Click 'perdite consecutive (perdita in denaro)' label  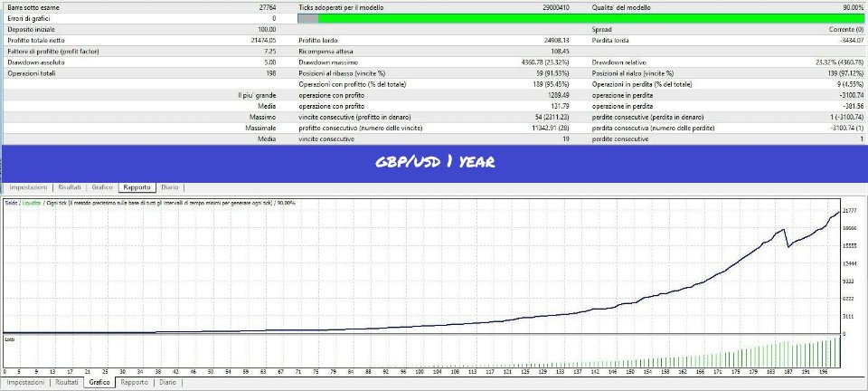tap(647, 117)
